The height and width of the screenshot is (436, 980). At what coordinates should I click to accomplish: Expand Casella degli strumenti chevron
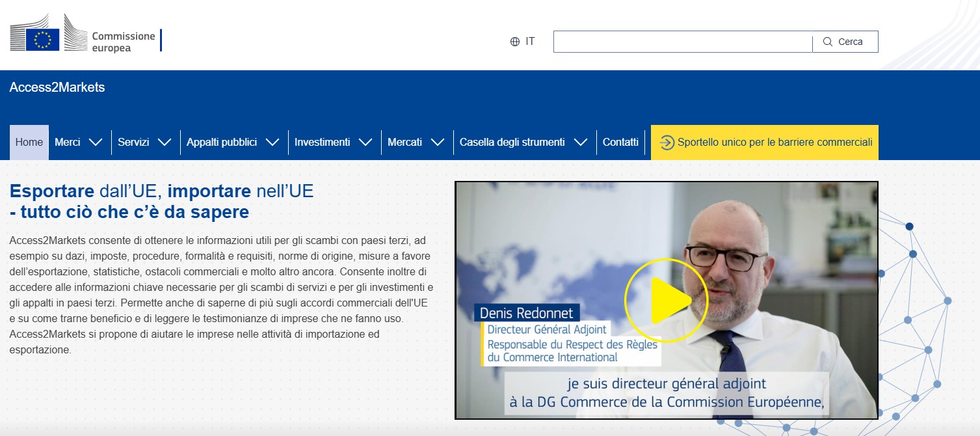pos(581,143)
